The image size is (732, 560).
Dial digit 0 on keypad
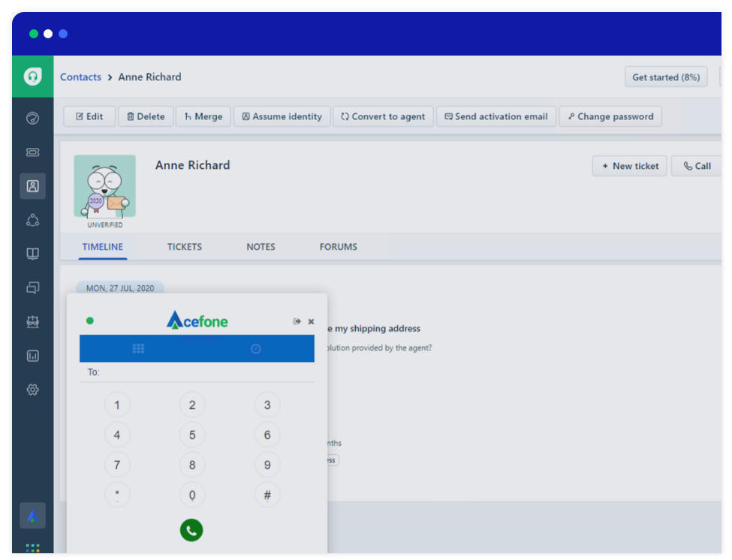[192, 495]
